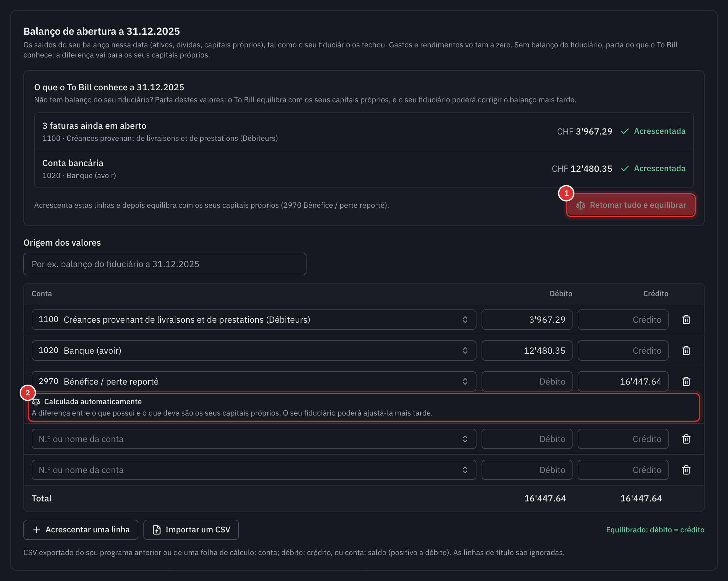
Task: Click 'CHF 12'480.35' amount
Action: tap(582, 168)
